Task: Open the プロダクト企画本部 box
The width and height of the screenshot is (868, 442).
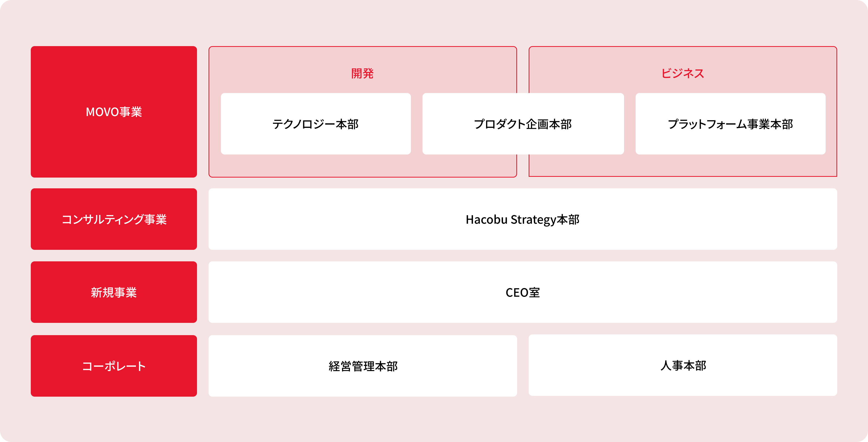Action: click(x=523, y=124)
